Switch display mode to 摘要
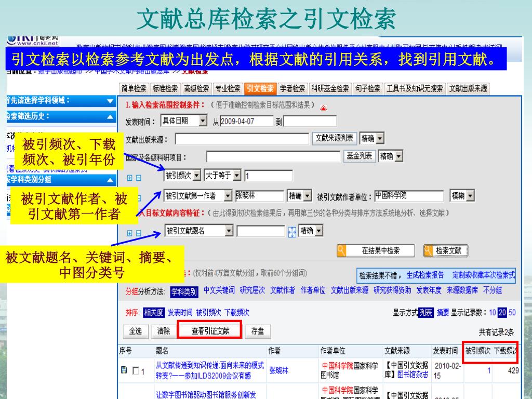 pos(443,312)
